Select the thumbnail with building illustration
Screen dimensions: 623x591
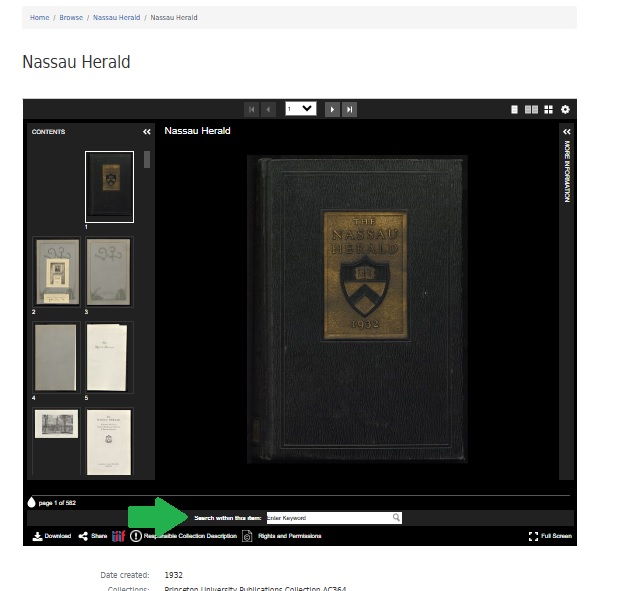pos(56,424)
